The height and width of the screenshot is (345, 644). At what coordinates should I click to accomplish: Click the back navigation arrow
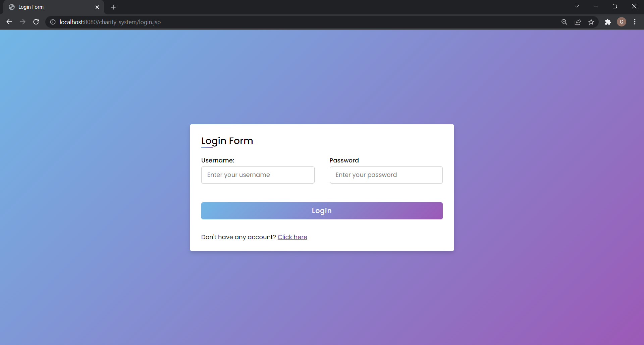tap(9, 22)
